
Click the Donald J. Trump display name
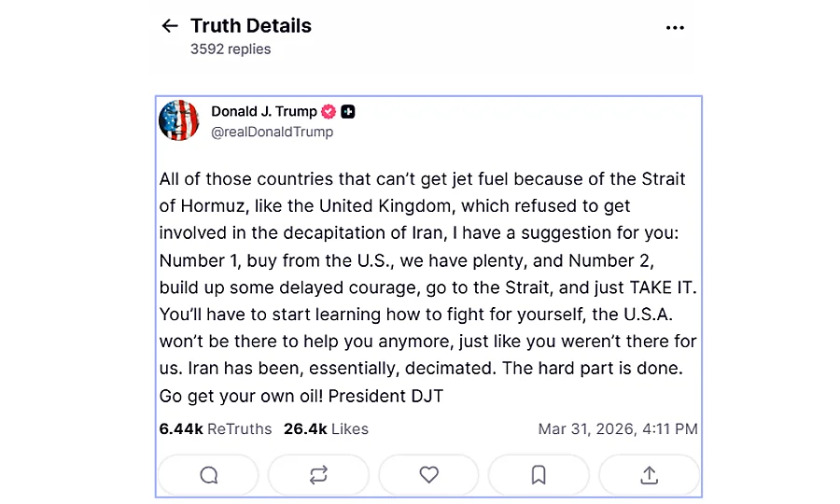(x=264, y=112)
